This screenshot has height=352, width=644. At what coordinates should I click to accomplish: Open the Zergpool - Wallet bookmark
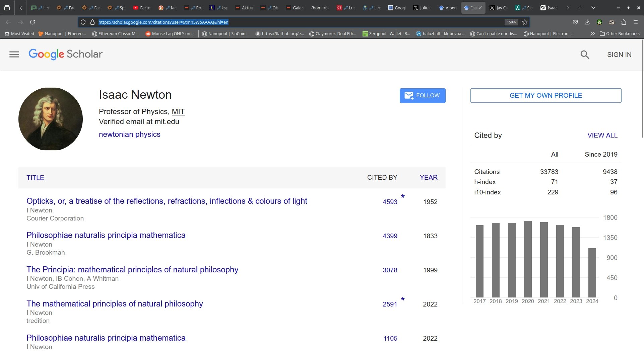(x=387, y=33)
